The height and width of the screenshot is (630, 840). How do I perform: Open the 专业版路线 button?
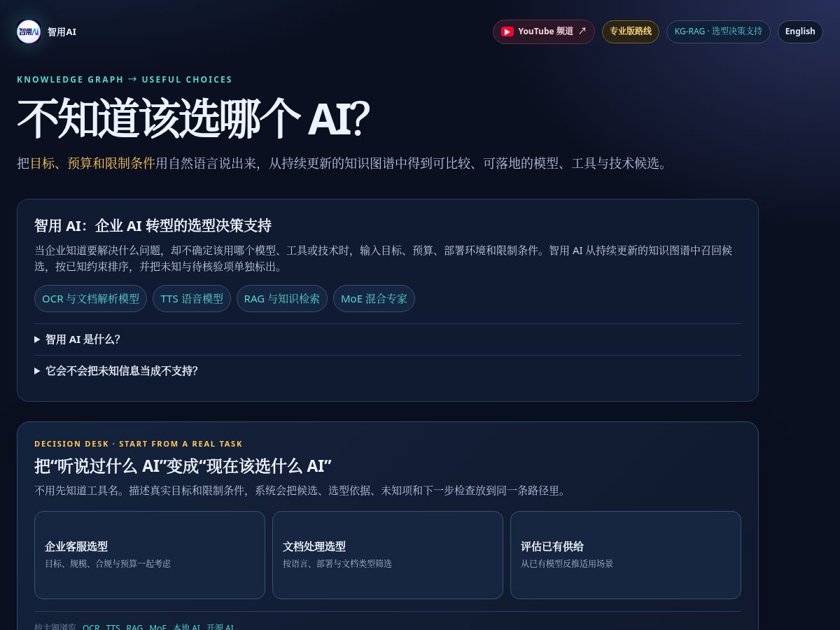[x=631, y=31]
